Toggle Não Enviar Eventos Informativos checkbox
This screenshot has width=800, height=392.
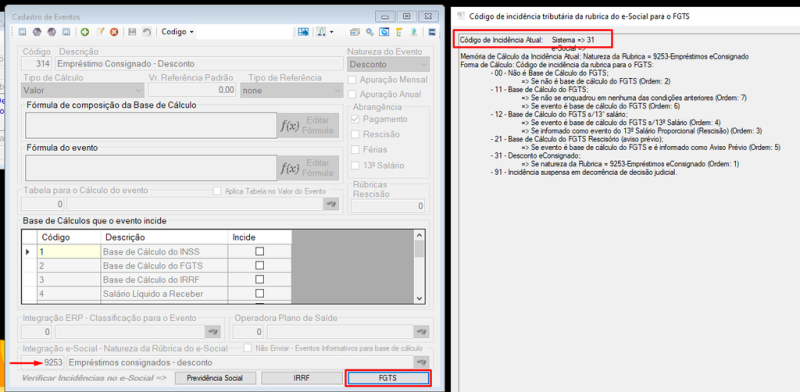click(248, 348)
